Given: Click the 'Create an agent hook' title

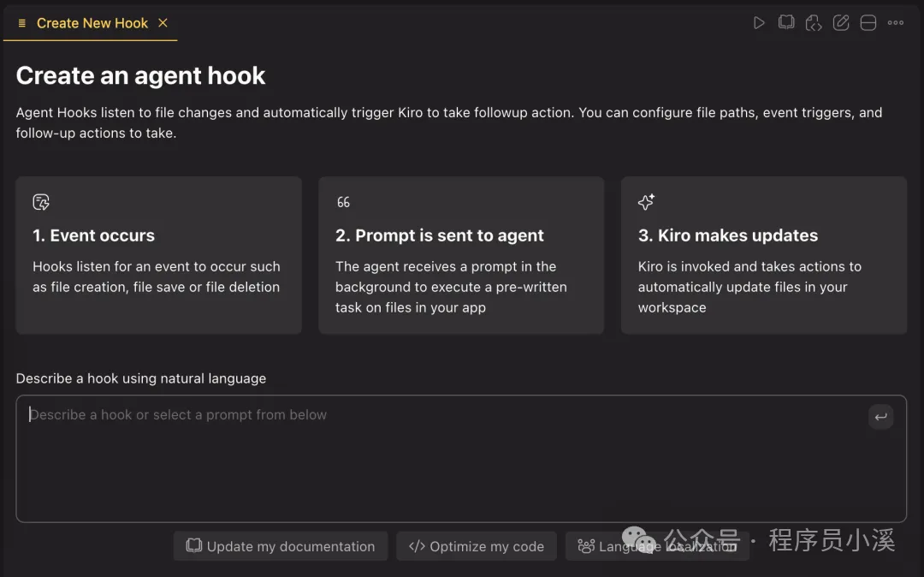Looking at the screenshot, I should 141,75.
